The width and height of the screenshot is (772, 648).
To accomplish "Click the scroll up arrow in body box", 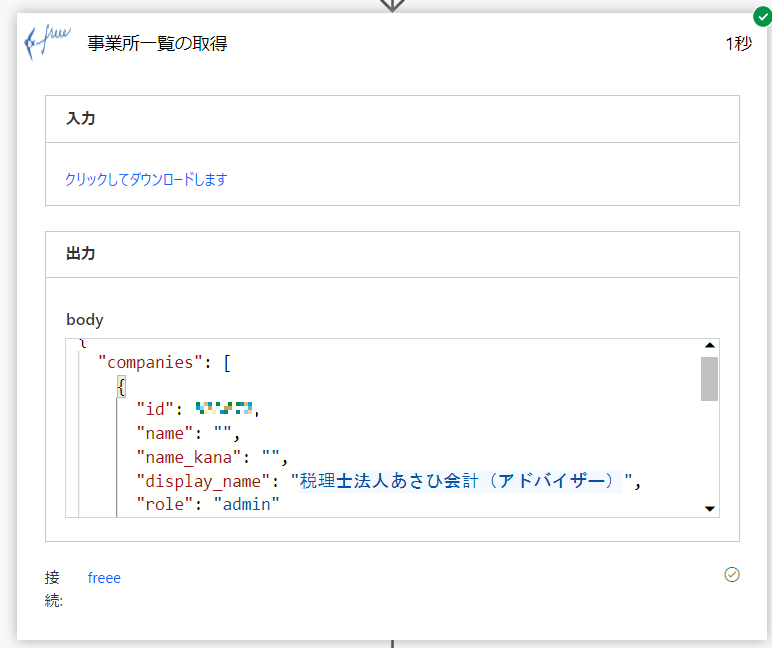I will (709, 345).
